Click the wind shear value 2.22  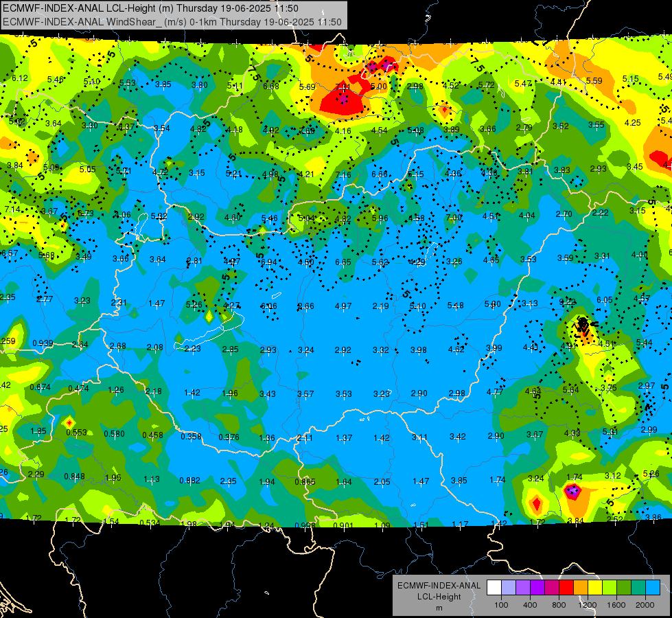tap(601, 212)
